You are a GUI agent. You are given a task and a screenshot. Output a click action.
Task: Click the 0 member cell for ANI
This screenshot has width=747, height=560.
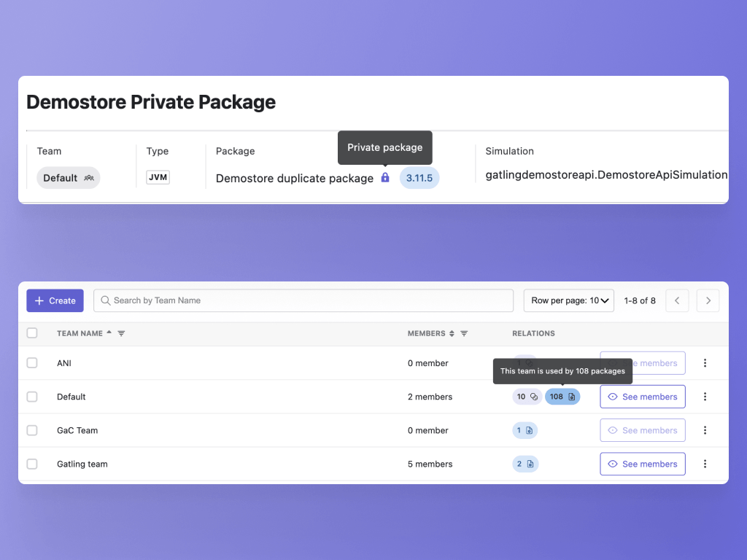427,363
